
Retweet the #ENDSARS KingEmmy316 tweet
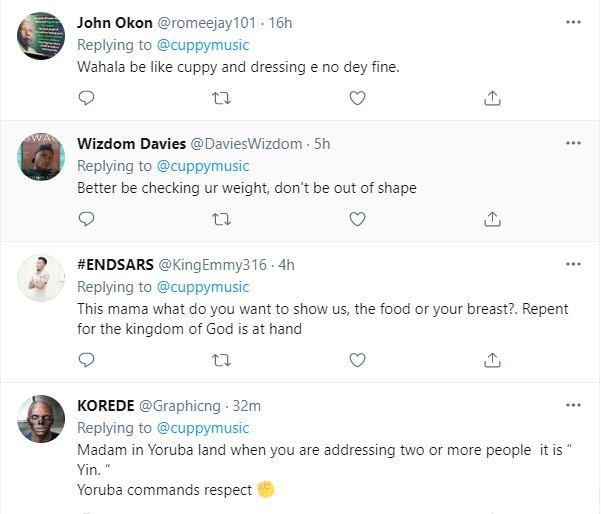(x=222, y=358)
